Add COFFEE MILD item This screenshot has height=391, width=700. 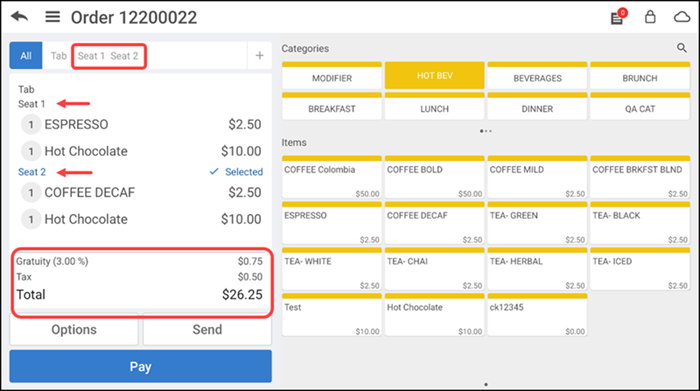[x=537, y=177]
